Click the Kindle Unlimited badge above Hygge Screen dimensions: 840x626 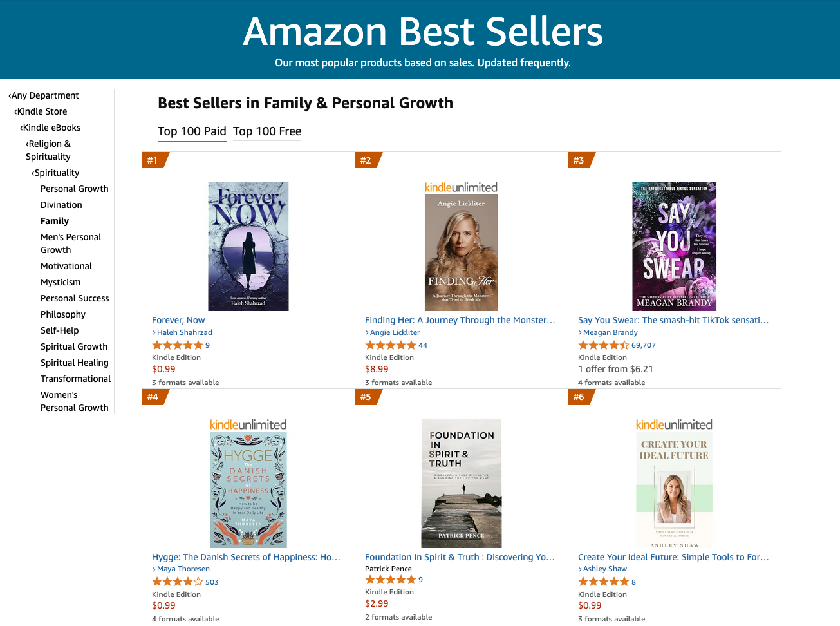[x=248, y=424]
